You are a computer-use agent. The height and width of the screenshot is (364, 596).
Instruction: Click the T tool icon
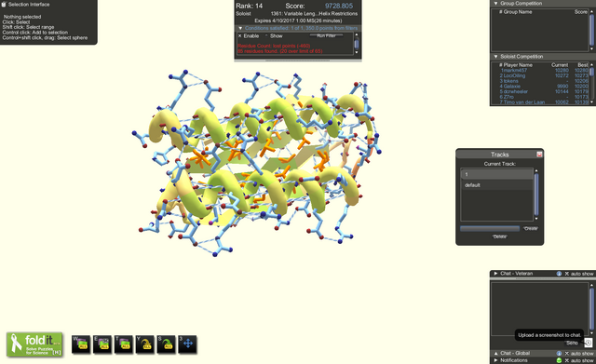(x=124, y=344)
